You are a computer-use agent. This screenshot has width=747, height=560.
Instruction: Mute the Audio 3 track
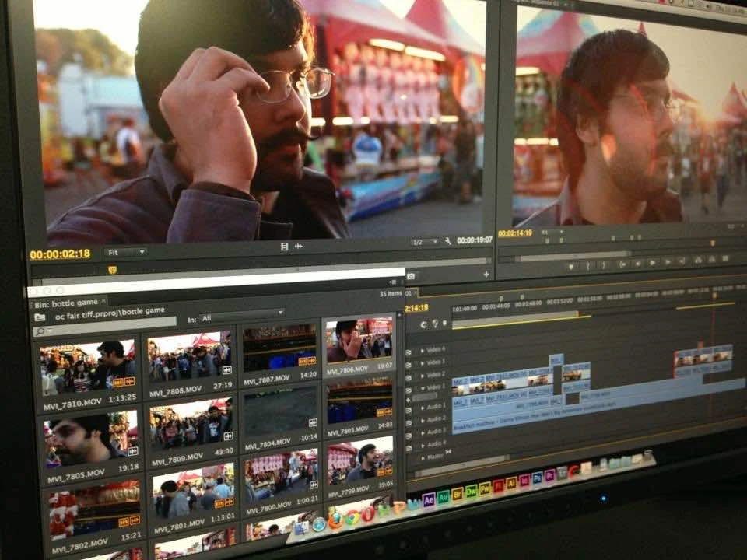pos(409,436)
